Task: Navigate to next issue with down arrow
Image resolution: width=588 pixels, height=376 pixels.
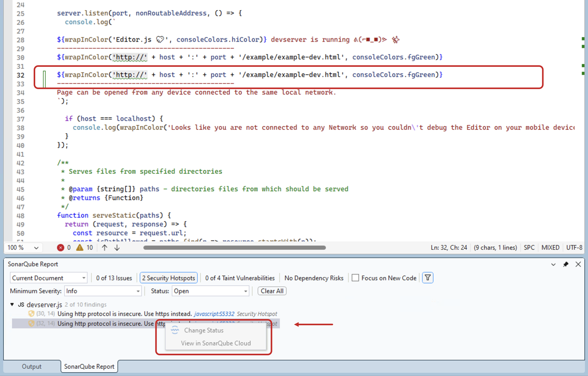Action: (117, 248)
